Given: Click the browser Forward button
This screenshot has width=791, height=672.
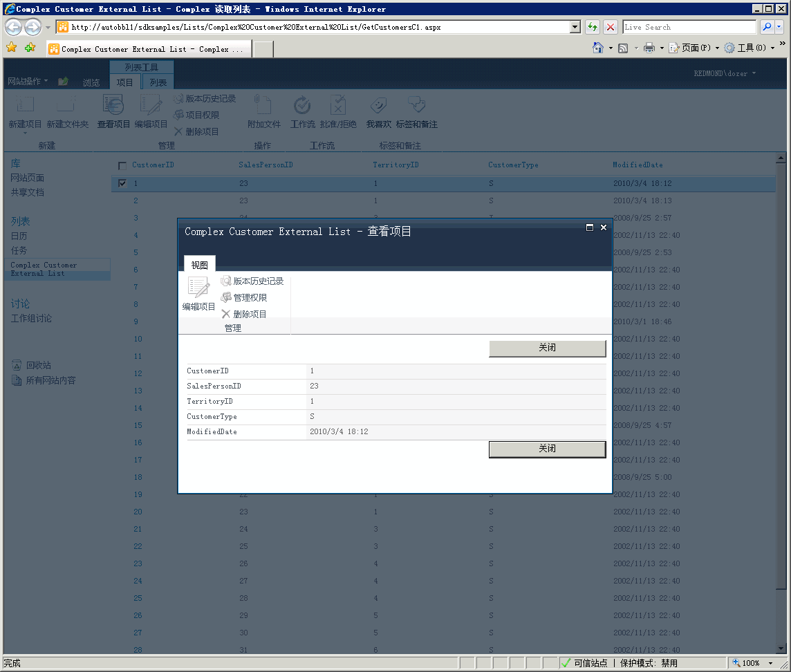Looking at the screenshot, I should pos(32,27).
